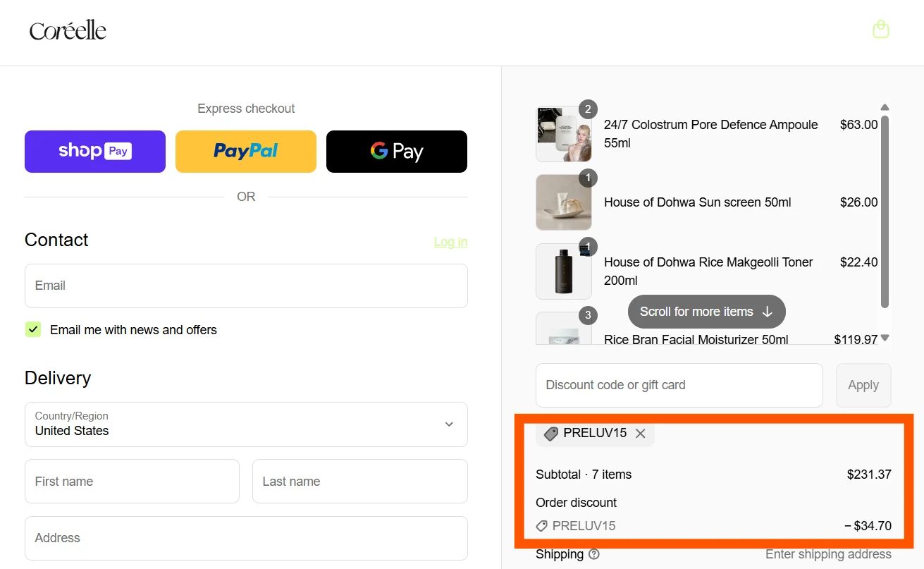Click the $63.00 price
This screenshot has width=924, height=569.
click(x=858, y=125)
